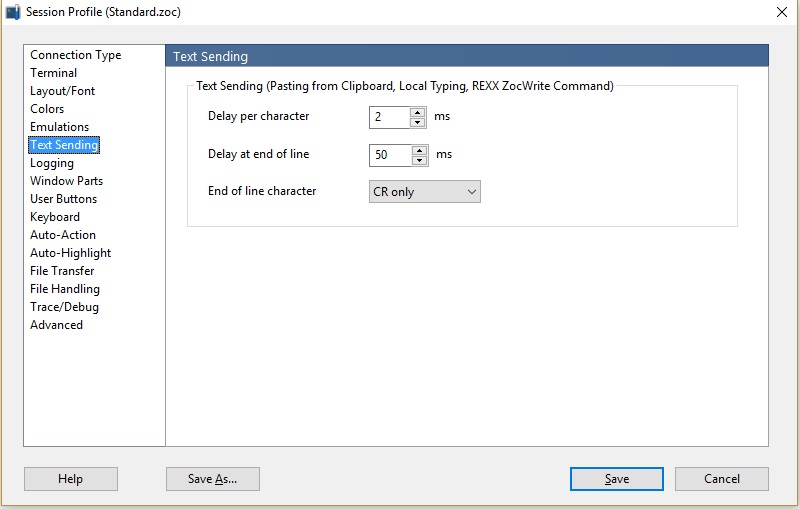Close the Session Profile window
The height and width of the screenshot is (509, 800).
pos(781,12)
